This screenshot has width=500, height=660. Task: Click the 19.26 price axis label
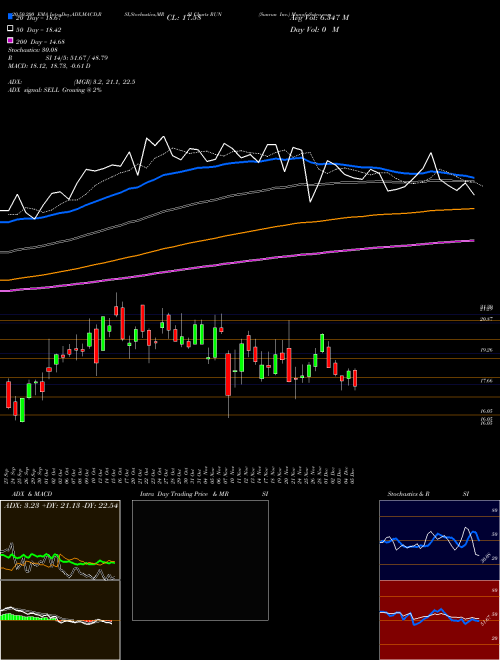486,350
